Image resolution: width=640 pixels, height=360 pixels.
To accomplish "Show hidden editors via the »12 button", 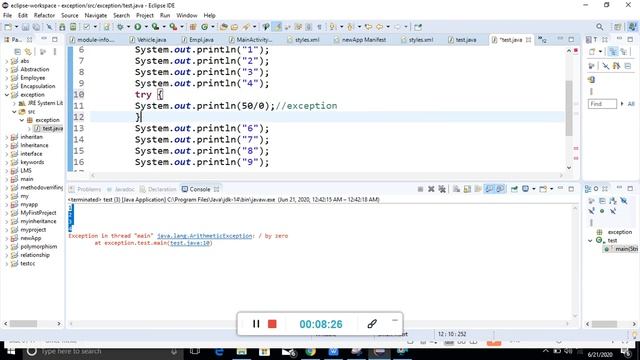I will point(542,40).
